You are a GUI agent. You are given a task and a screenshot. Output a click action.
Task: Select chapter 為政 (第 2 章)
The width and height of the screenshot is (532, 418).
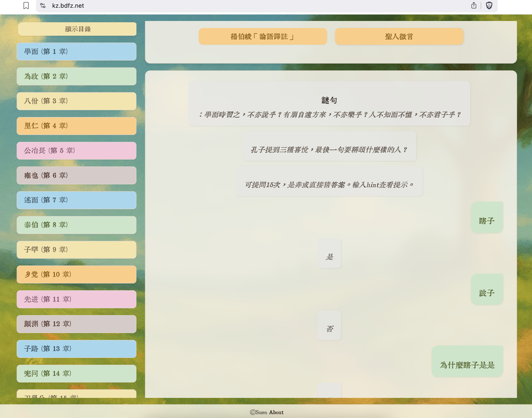[76, 76]
